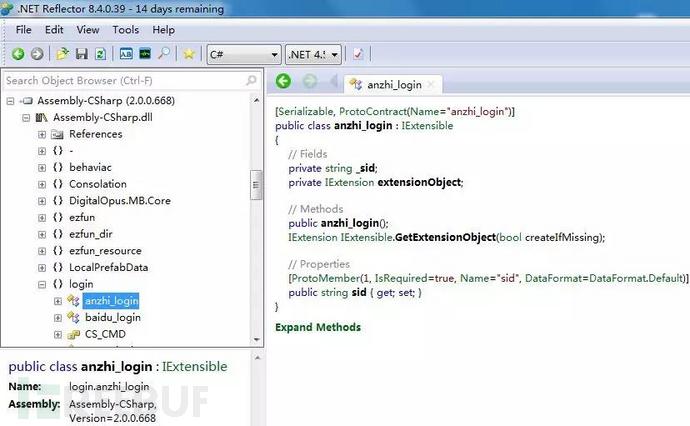Screen dimensions: 690x426
Task: Click the green refresh icon in the toolbar
Action: point(101,54)
